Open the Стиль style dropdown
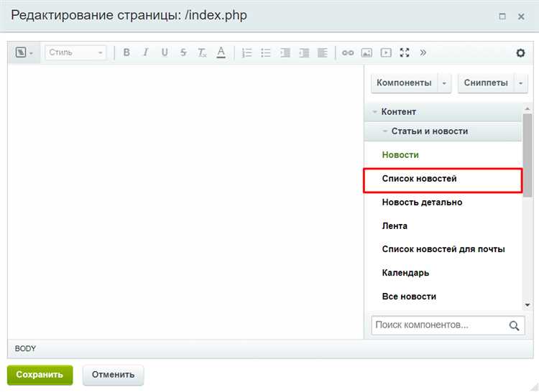This screenshot has width=539, height=392. click(75, 53)
